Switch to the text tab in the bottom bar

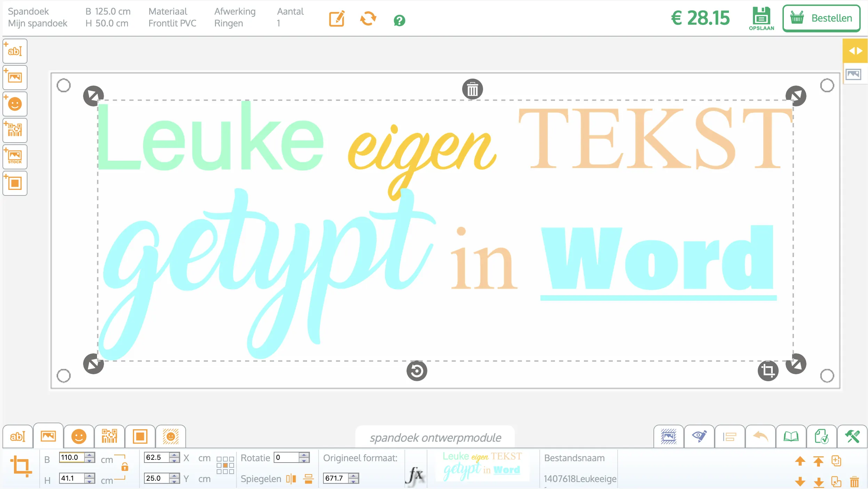[18, 436]
